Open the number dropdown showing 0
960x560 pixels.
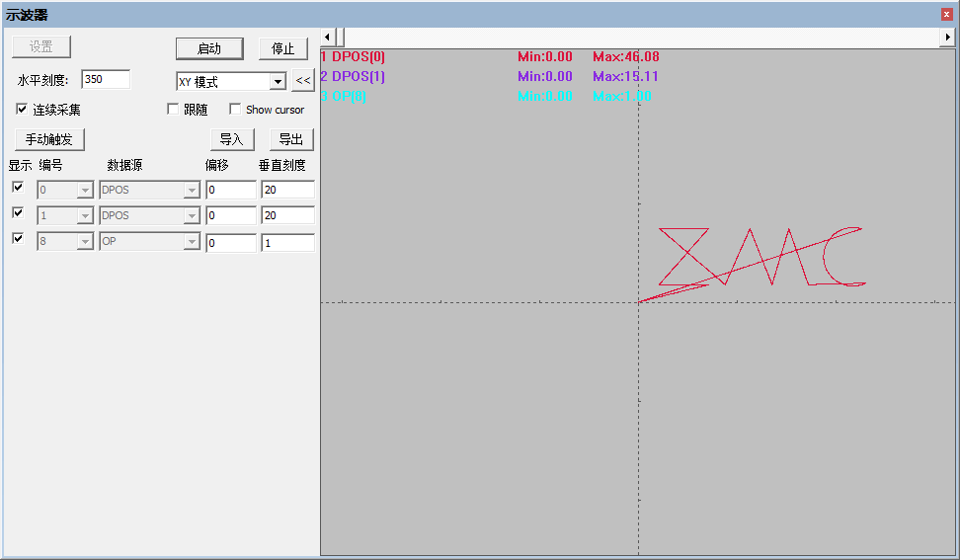click(85, 191)
